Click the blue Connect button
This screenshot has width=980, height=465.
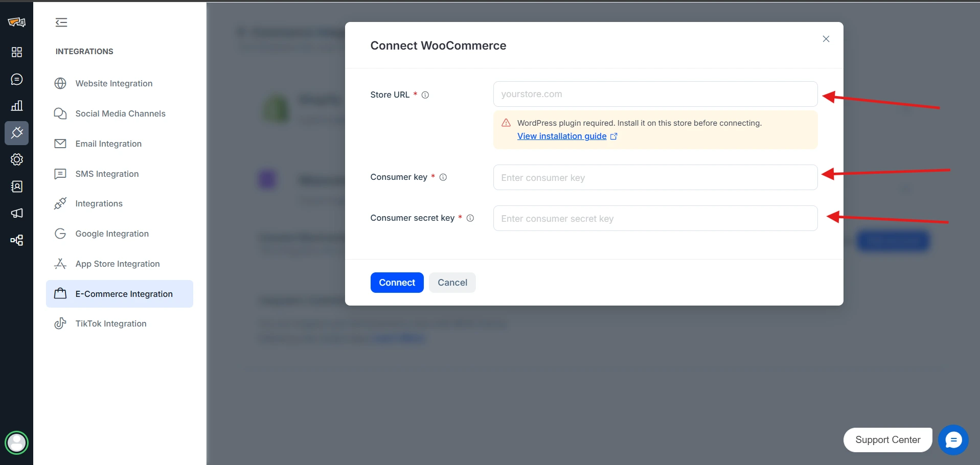pos(397,283)
